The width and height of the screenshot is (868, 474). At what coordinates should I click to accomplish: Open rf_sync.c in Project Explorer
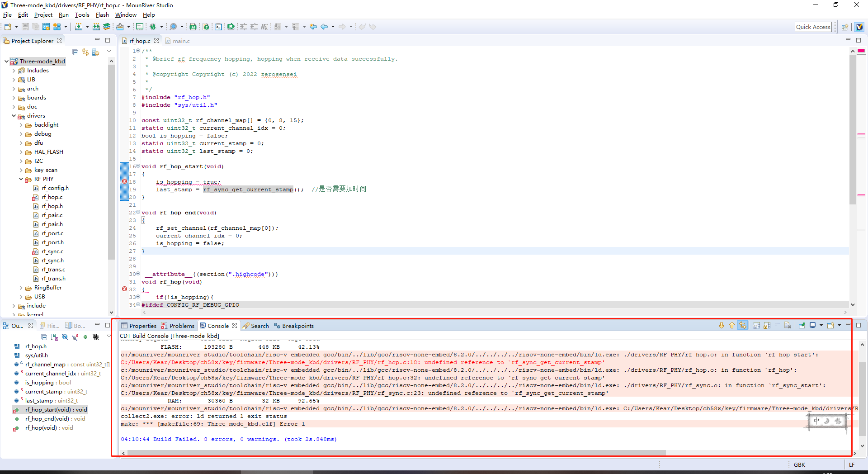coord(52,251)
